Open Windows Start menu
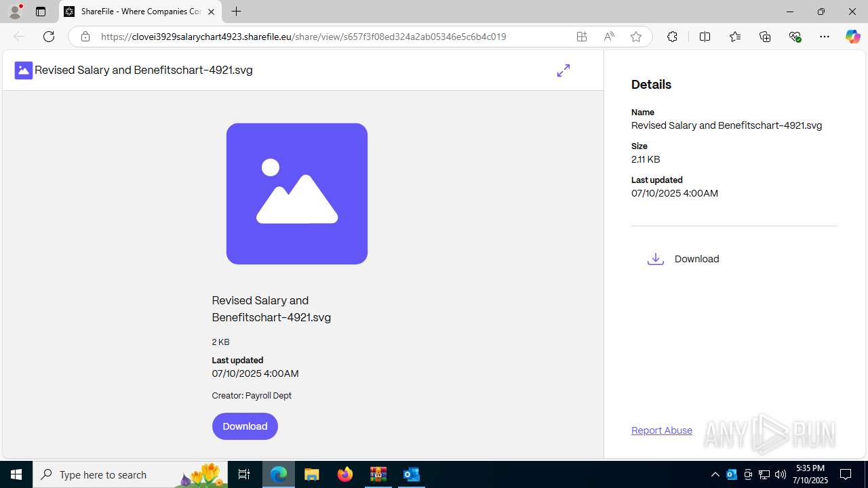This screenshot has width=868, height=488. (x=16, y=474)
